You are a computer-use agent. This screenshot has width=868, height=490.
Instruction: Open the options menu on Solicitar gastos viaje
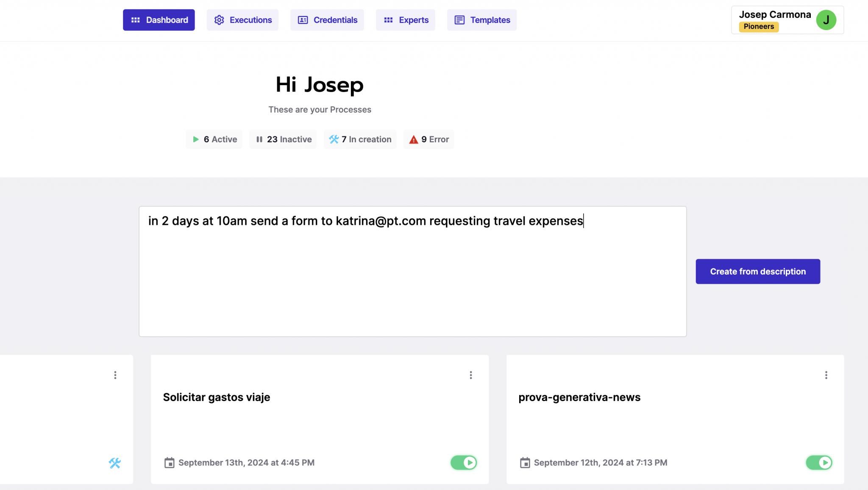(470, 375)
